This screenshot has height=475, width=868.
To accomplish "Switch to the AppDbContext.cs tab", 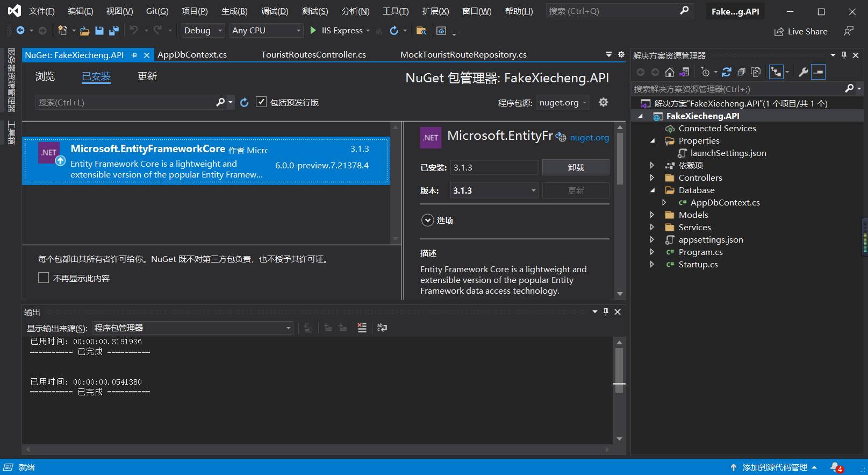I will (x=192, y=55).
